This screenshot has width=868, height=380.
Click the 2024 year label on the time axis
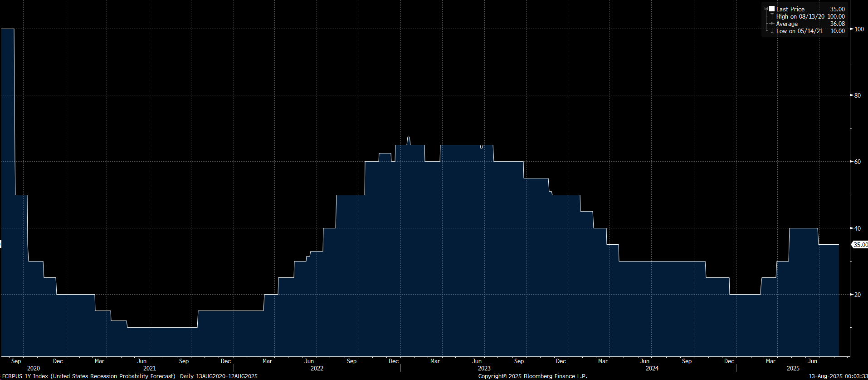652,368
